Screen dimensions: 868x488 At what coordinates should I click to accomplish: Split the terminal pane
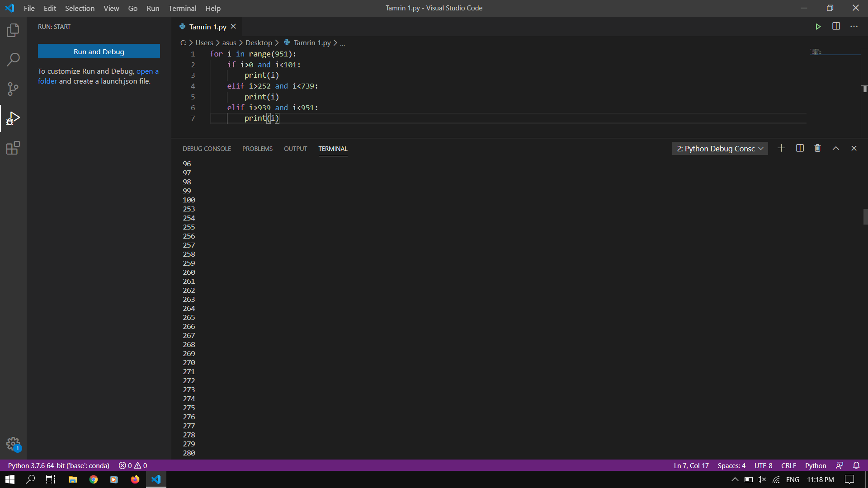coord(800,148)
